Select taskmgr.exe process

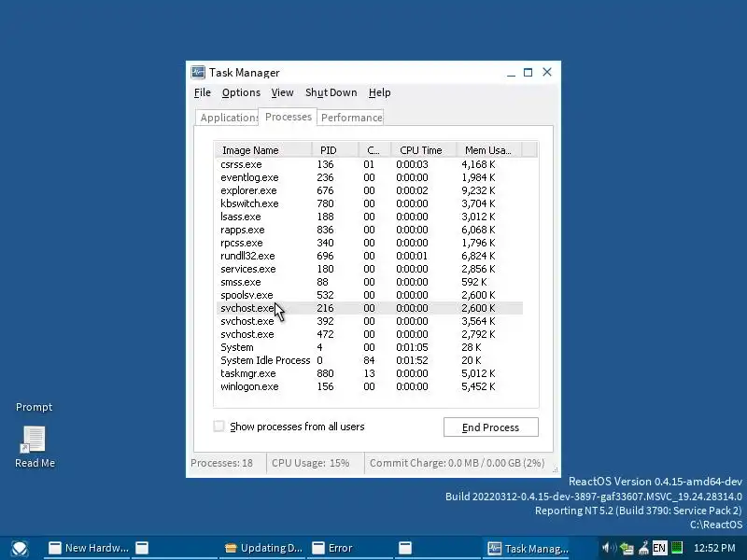(370, 374)
